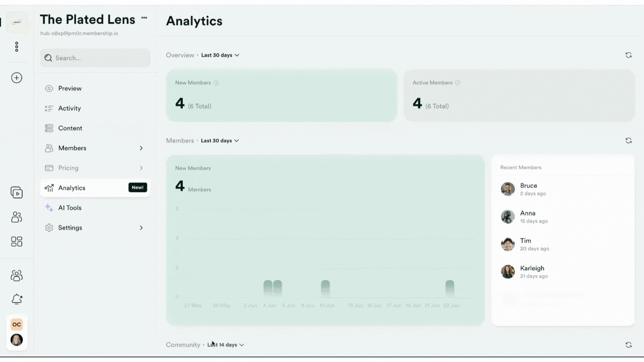Open the video library icon in left rail
Screen dimensions: 644x362
16,192
